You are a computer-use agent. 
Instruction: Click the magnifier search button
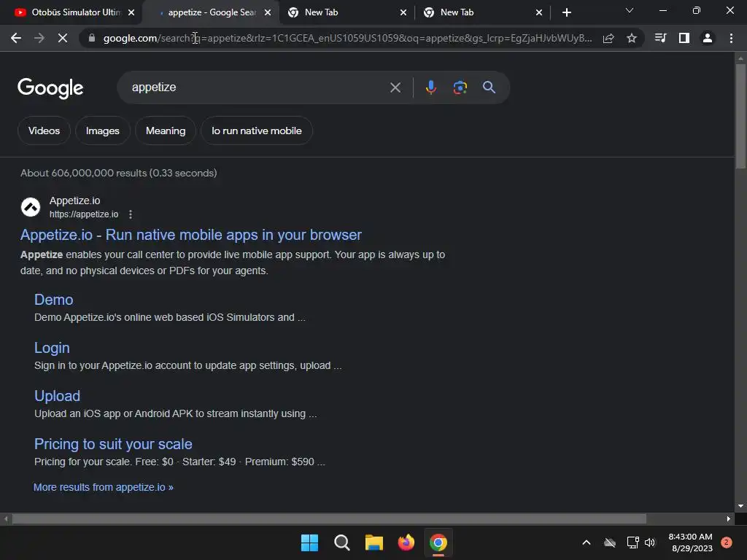click(489, 87)
